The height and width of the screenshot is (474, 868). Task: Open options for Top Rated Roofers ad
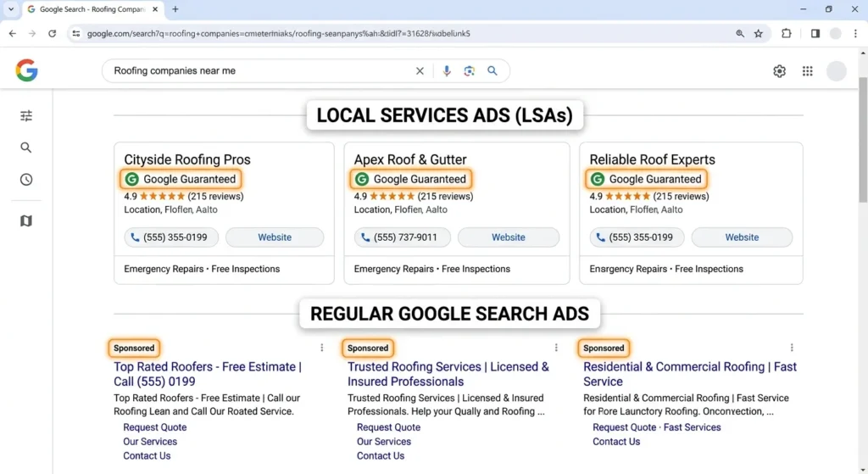point(321,348)
